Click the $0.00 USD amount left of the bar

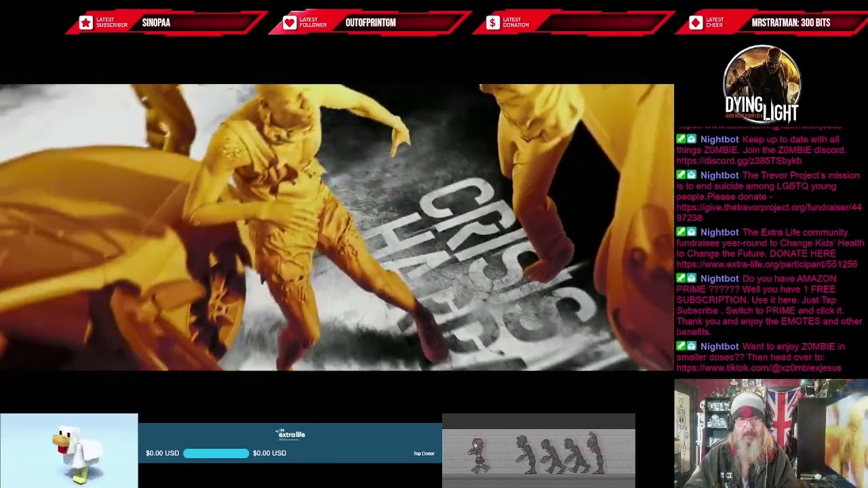click(162, 453)
